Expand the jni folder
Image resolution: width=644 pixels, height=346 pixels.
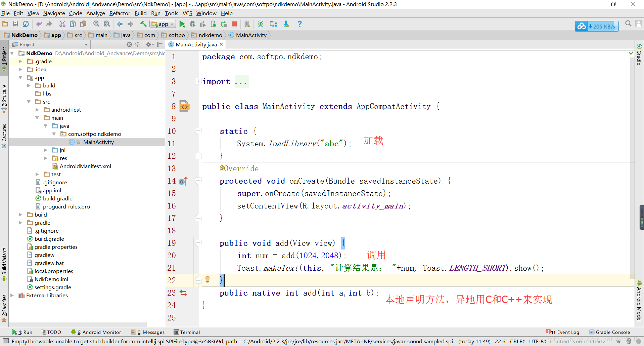coord(45,150)
